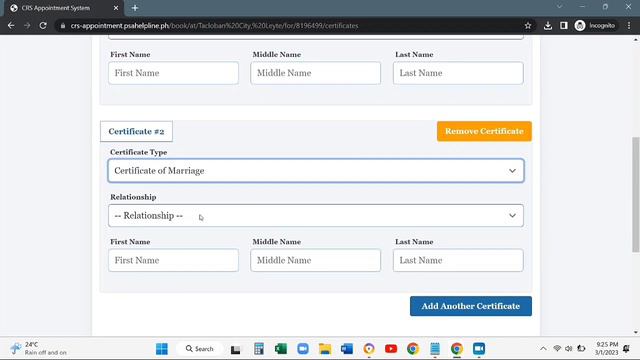Open the tab search chevron

[x=560, y=7]
